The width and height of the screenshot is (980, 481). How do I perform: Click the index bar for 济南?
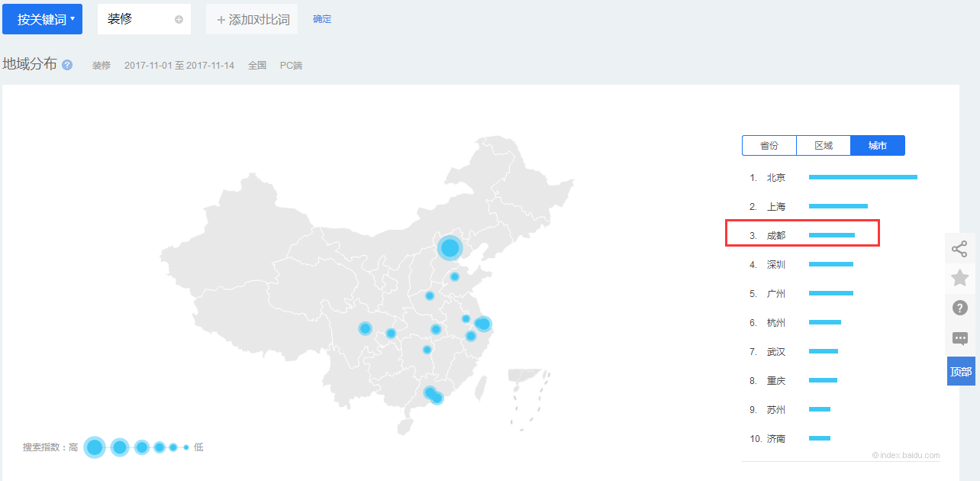click(820, 438)
